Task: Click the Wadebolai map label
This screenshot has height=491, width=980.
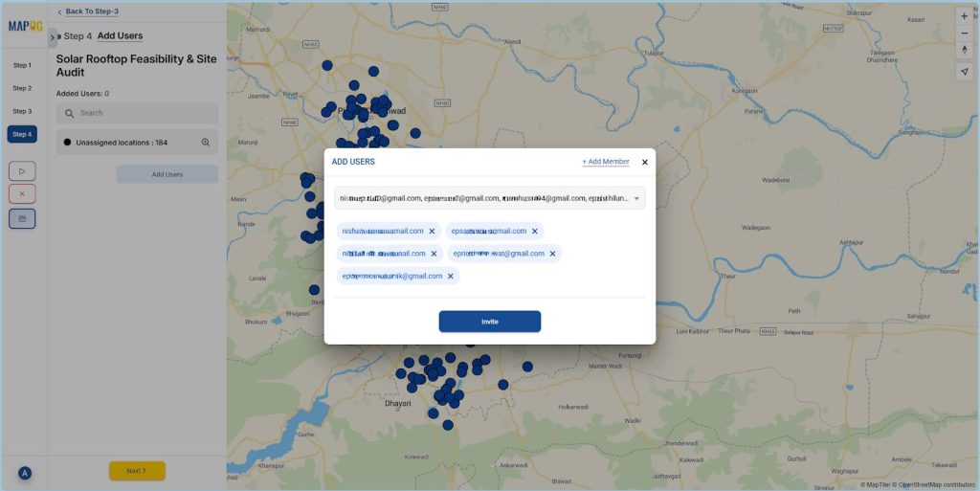Action: coord(775,180)
